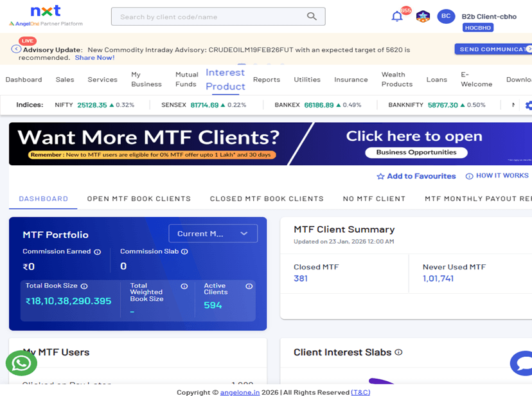Open the Dashboard menu
This screenshot has height=396, width=532.
pyautogui.click(x=24, y=80)
